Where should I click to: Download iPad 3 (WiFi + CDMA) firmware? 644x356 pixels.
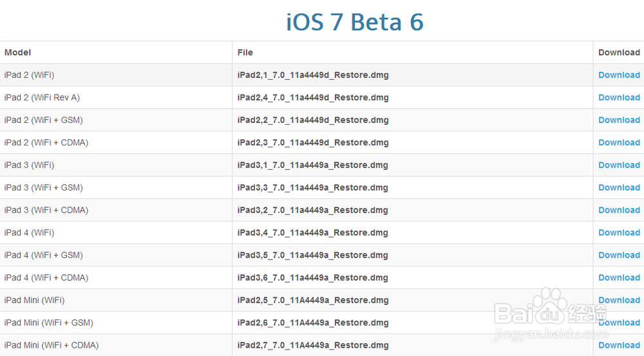(x=619, y=211)
